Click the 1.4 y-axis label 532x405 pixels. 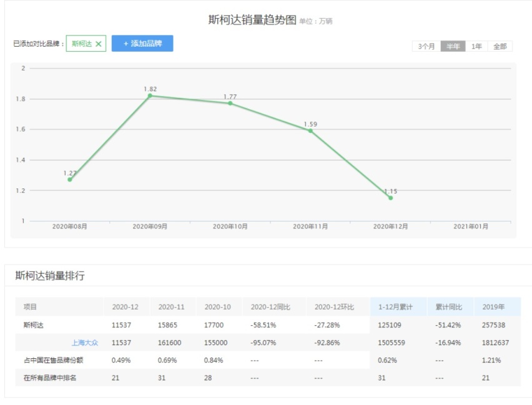click(21, 160)
